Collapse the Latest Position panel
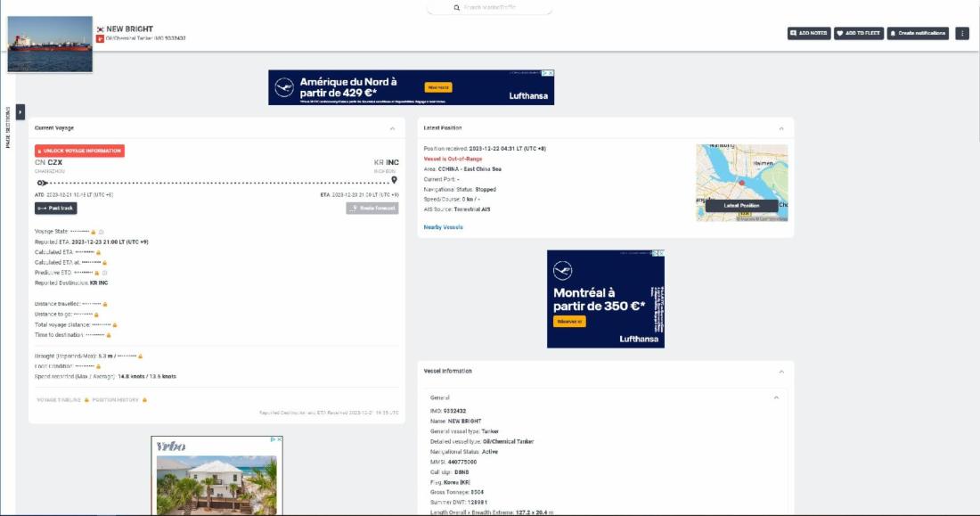The width and height of the screenshot is (980, 516). (781, 128)
